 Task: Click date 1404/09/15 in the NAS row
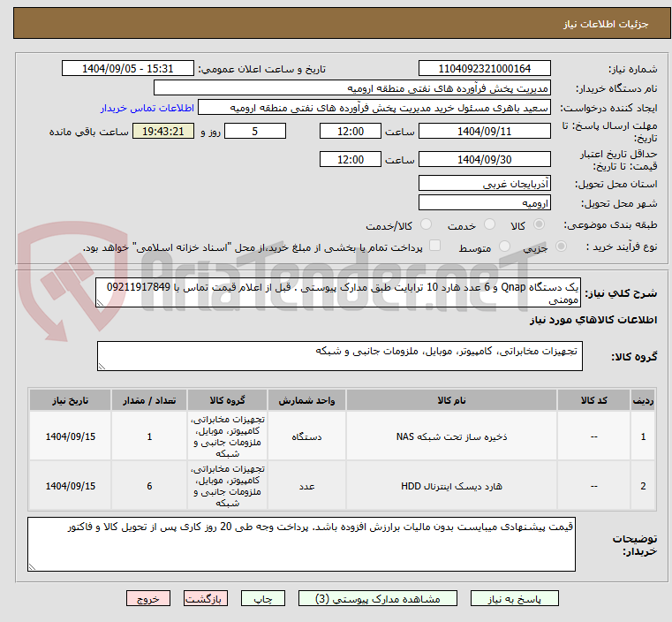click(71, 436)
